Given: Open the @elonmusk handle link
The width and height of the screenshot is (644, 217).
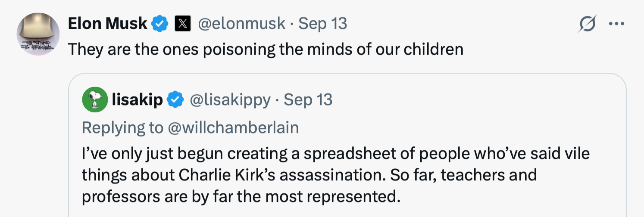Looking at the screenshot, I should (x=241, y=24).
